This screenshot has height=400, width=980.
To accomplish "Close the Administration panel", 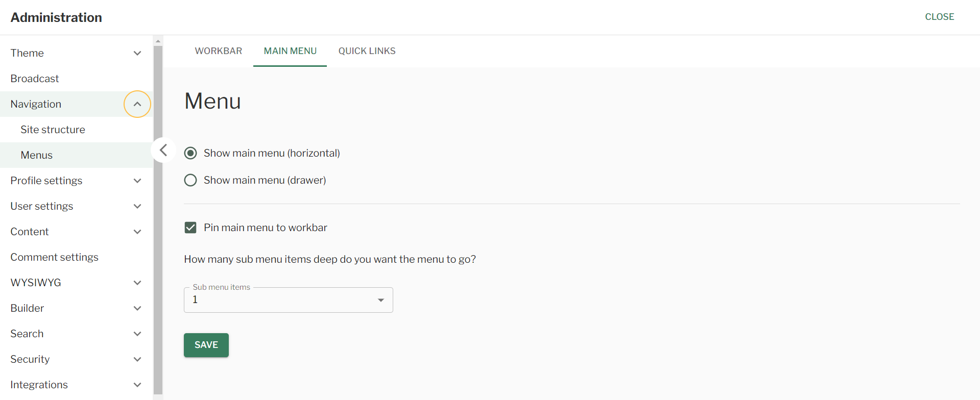I will click(939, 17).
